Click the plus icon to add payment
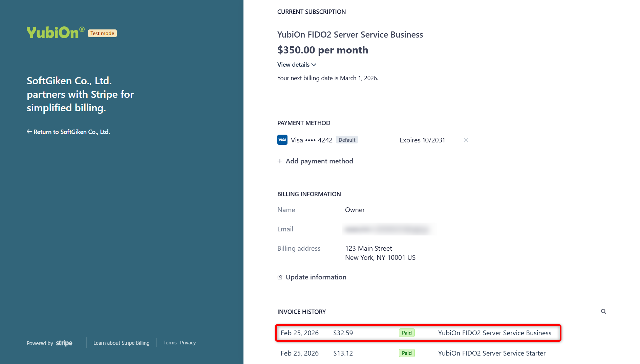Viewport: 640px width, 364px height. click(x=280, y=161)
